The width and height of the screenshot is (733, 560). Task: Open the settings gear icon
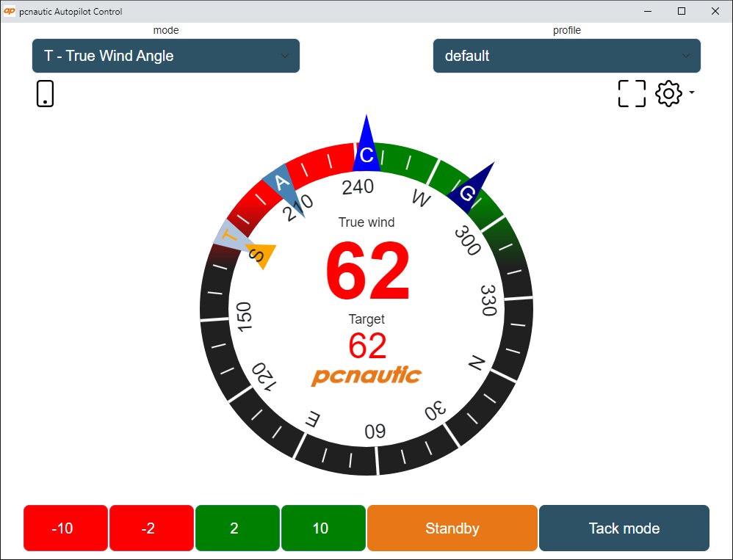pyautogui.click(x=668, y=93)
